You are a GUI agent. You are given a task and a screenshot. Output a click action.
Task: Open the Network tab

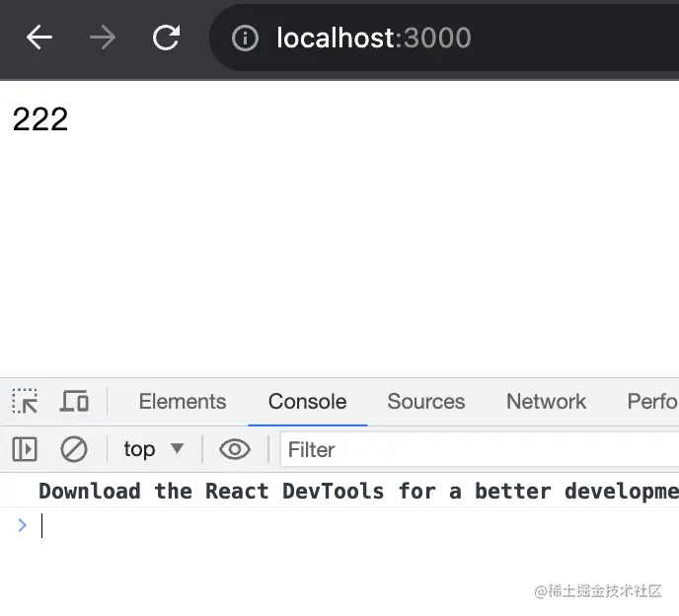pos(546,402)
